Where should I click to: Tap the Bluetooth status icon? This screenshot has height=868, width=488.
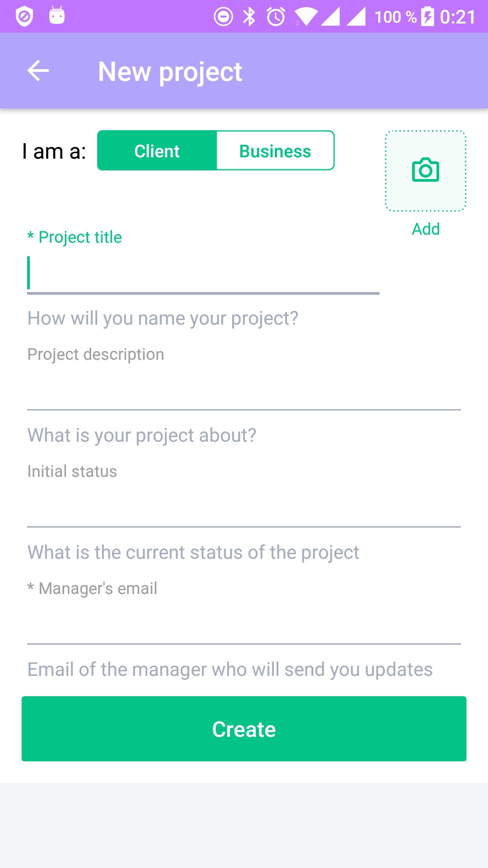coord(249,17)
